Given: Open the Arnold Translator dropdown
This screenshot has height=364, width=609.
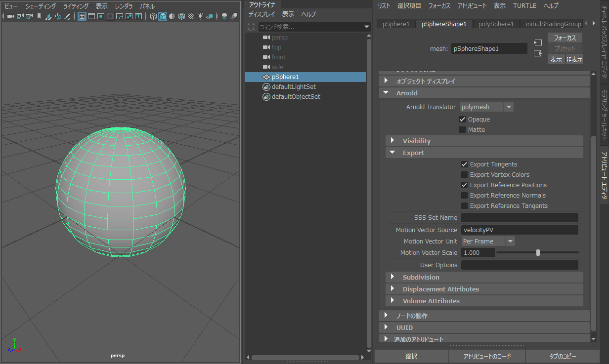Looking at the screenshot, I should pyautogui.click(x=508, y=107).
